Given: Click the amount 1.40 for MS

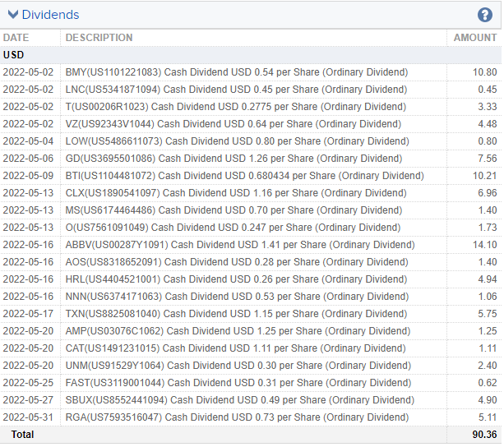Looking at the screenshot, I should pyautogui.click(x=488, y=210).
